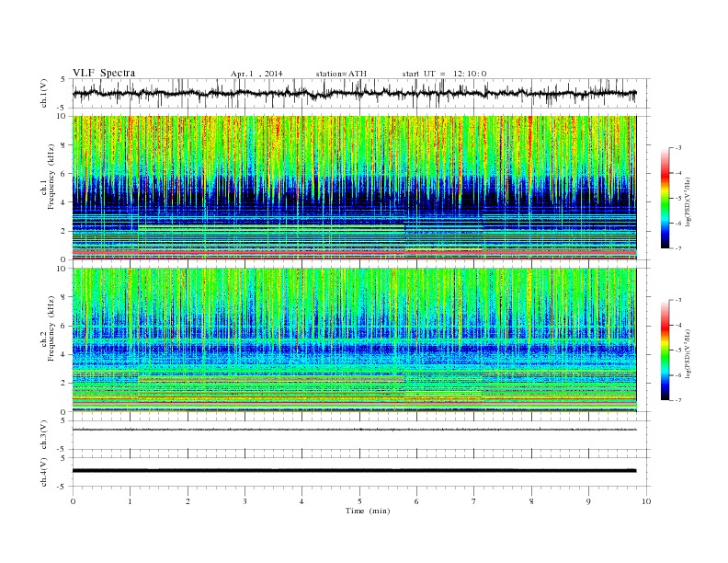
Task: Click the "6" tick on the time axis
Action: tap(416, 501)
